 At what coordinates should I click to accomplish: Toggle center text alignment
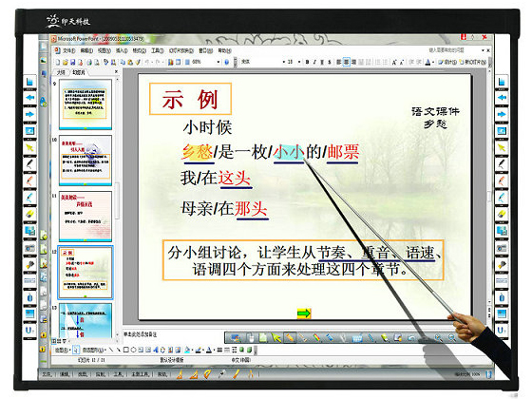pyautogui.click(x=346, y=62)
